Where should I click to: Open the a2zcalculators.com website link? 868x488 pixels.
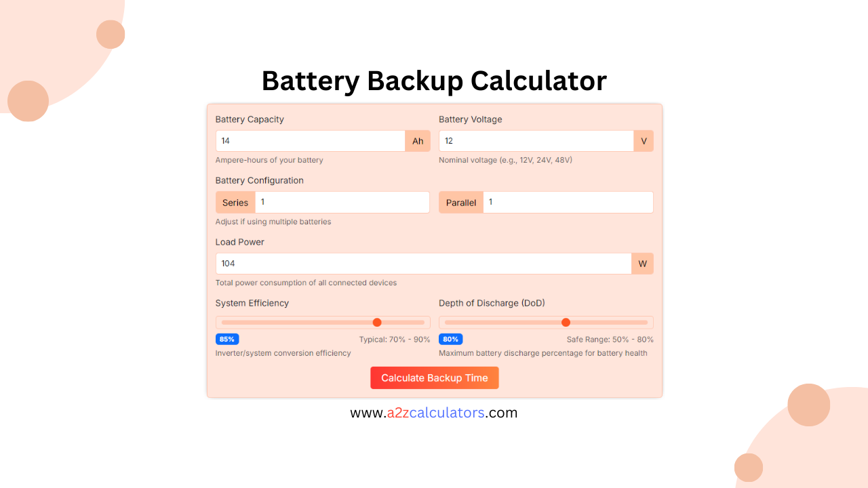pos(434,412)
